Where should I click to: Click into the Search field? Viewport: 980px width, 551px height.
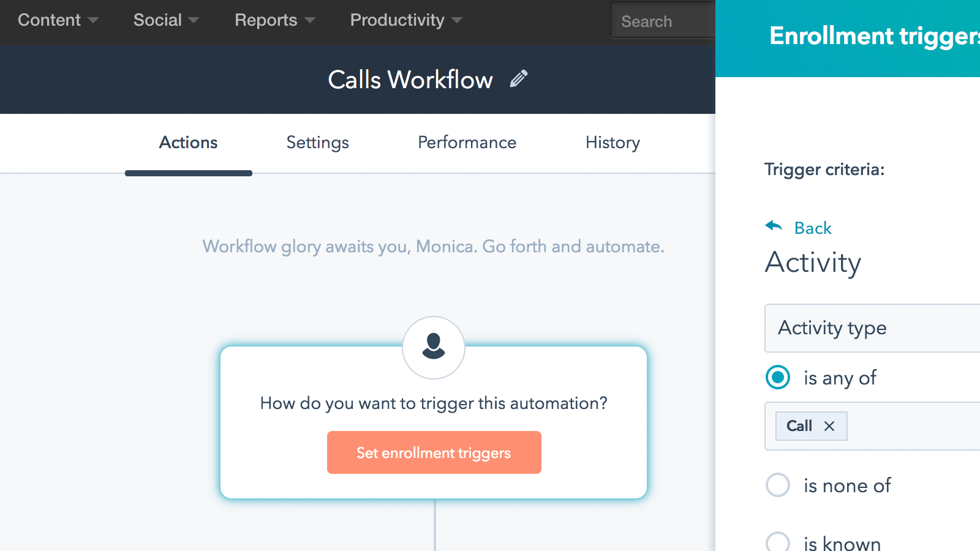point(665,21)
